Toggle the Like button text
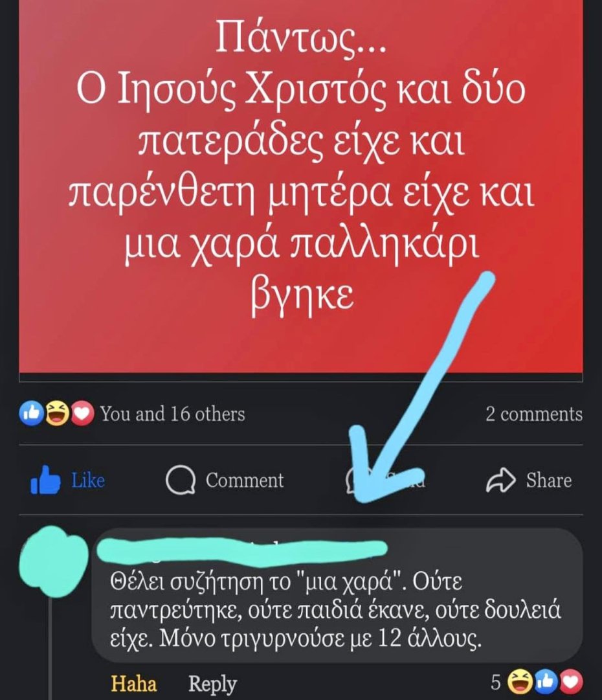602x700 pixels. click(88, 480)
